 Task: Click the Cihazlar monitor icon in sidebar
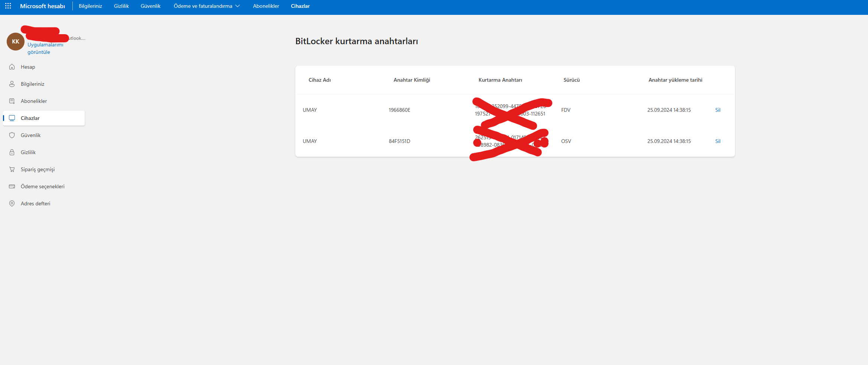(x=12, y=118)
